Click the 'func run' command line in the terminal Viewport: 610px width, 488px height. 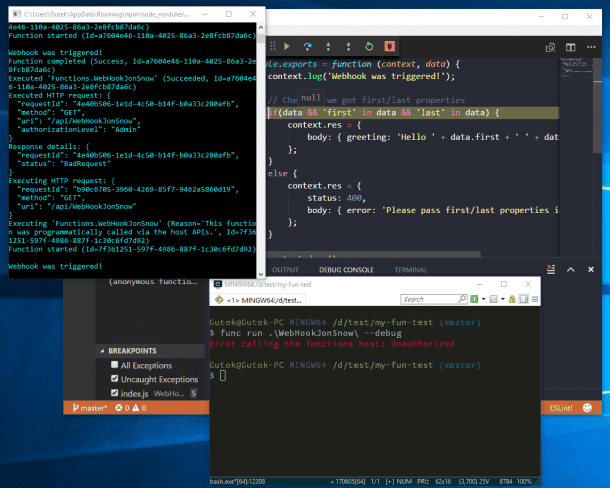pos(305,333)
